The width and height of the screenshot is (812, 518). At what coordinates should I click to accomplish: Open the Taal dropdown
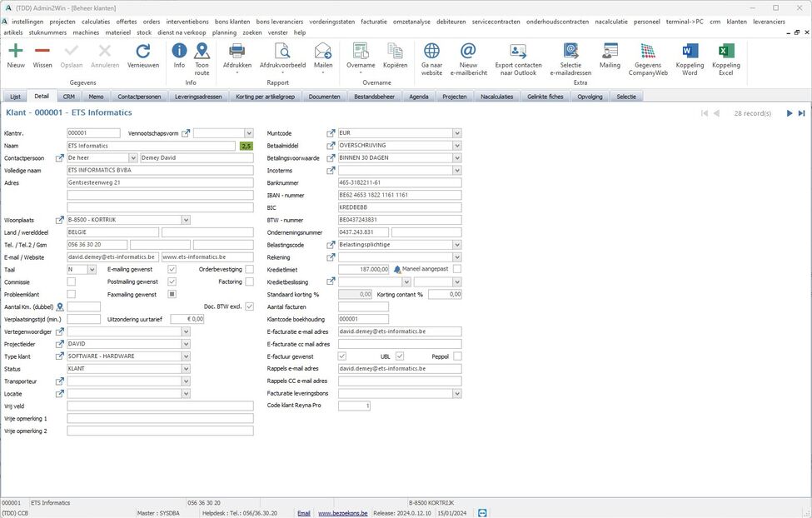[x=90, y=269]
